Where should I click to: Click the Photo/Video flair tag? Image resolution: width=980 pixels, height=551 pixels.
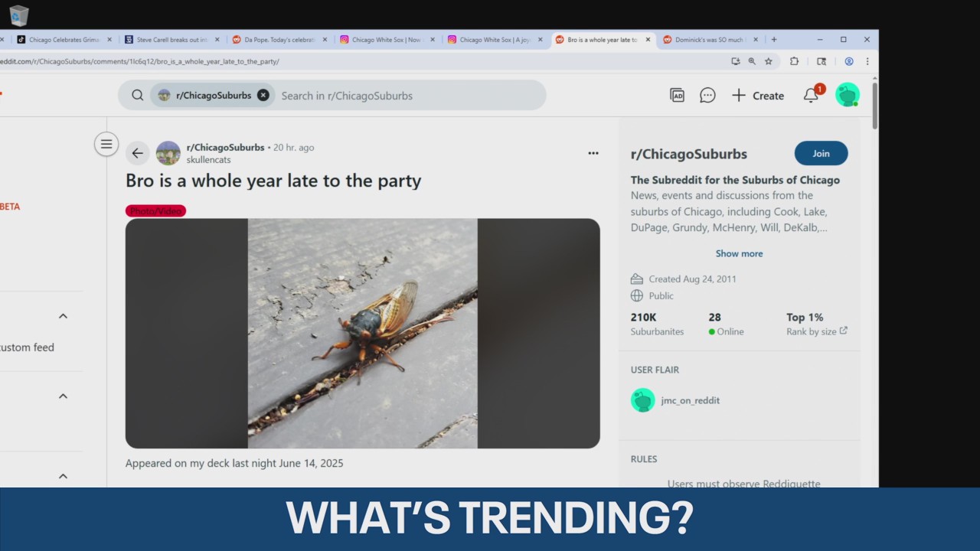[x=155, y=210]
